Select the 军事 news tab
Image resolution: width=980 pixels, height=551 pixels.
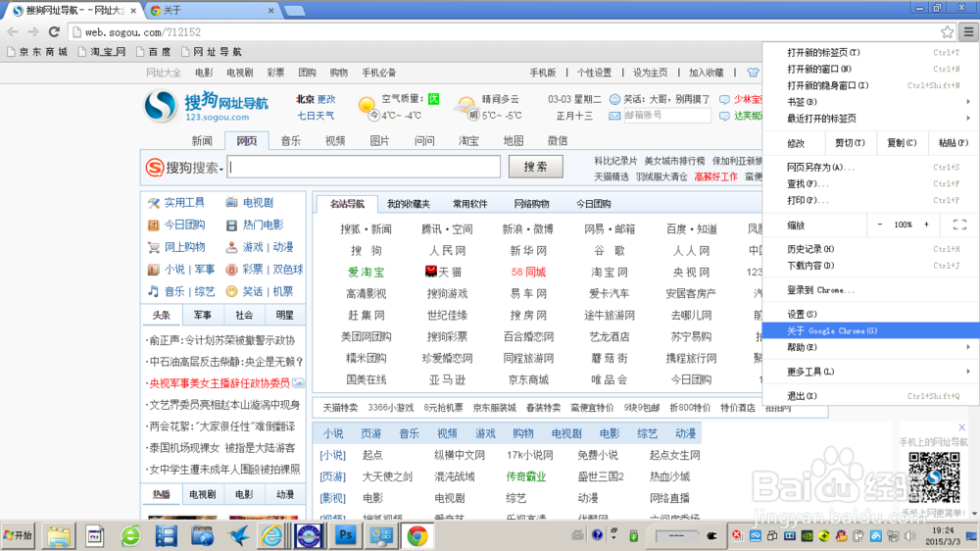[x=203, y=316]
